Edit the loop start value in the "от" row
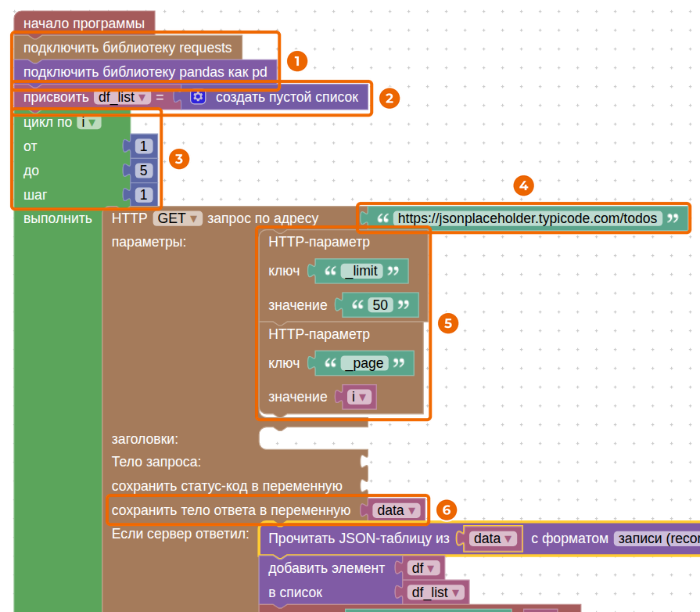700x612 pixels. pos(144,146)
